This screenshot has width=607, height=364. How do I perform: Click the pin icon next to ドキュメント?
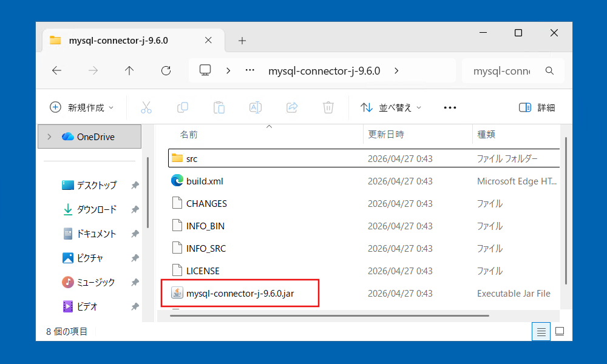click(135, 234)
